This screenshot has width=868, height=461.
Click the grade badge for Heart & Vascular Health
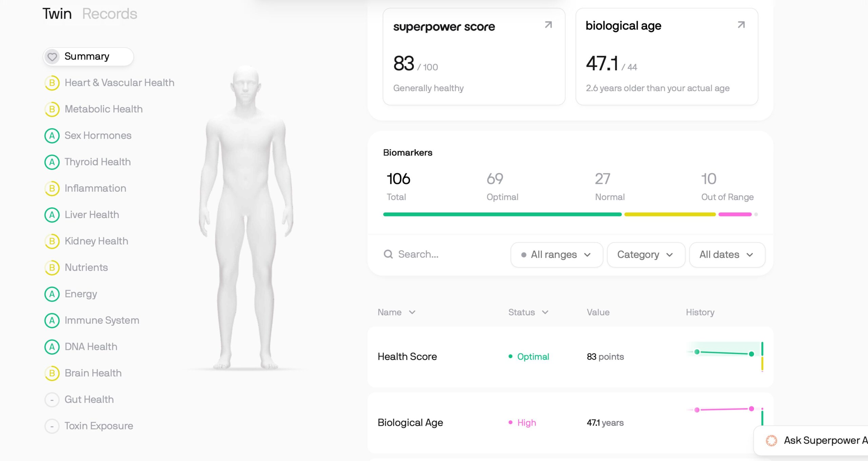pos(52,83)
